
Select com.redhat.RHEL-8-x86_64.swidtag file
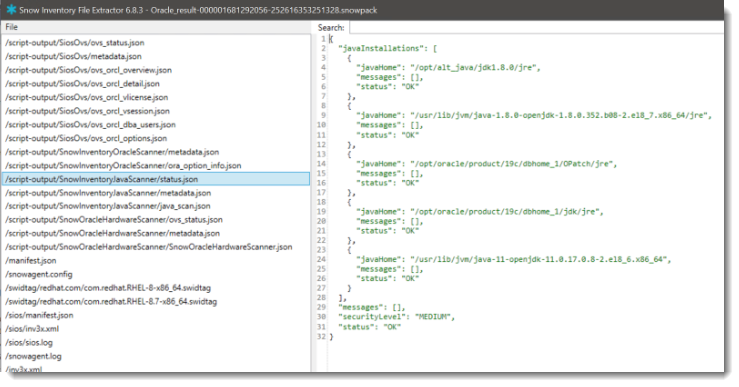tap(108, 288)
